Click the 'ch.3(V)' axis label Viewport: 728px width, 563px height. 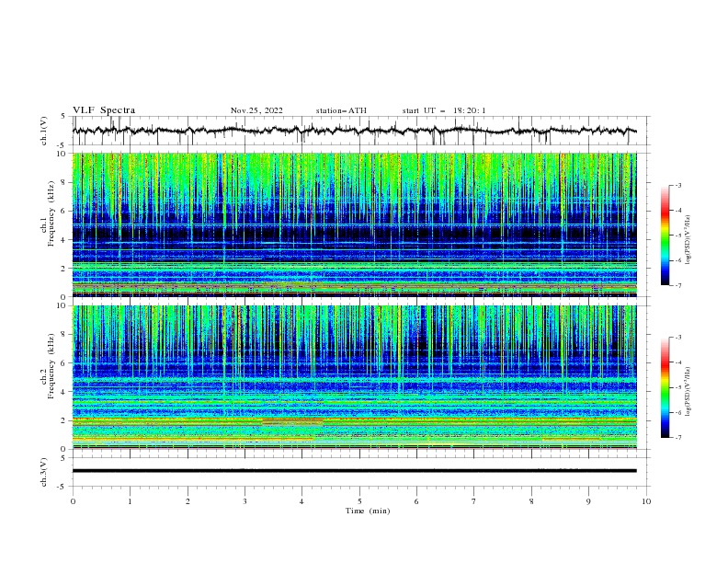click(44, 472)
